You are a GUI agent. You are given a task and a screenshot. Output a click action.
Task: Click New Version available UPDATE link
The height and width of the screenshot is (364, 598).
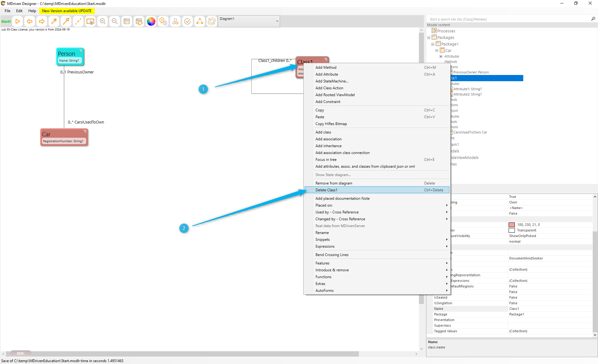tap(67, 11)
